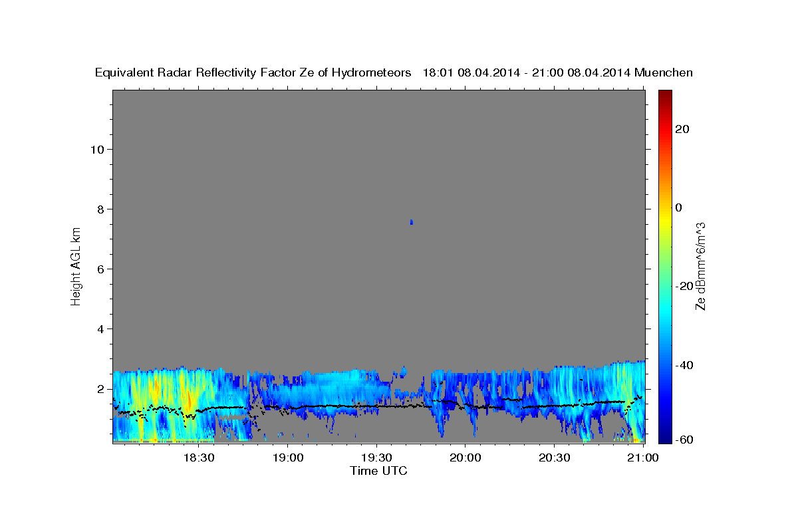
Task: Click the 19:00 time tick label
Action: (x=287, y=458)
